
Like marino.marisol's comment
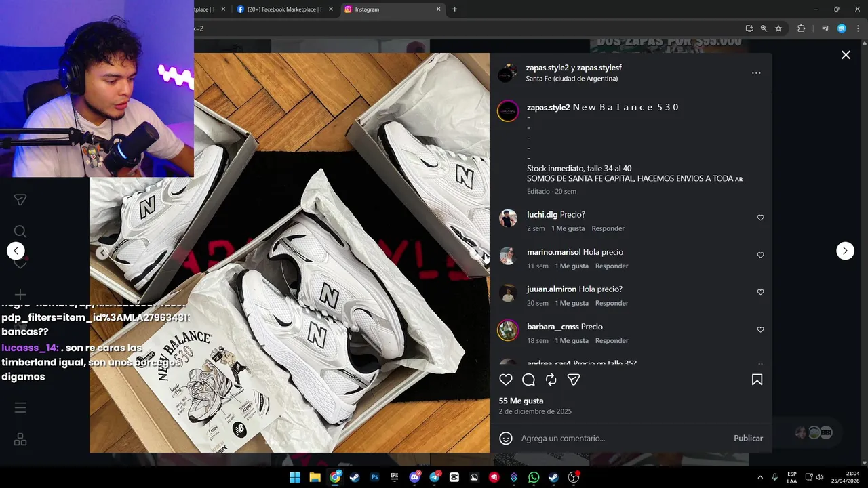point(760,255)
